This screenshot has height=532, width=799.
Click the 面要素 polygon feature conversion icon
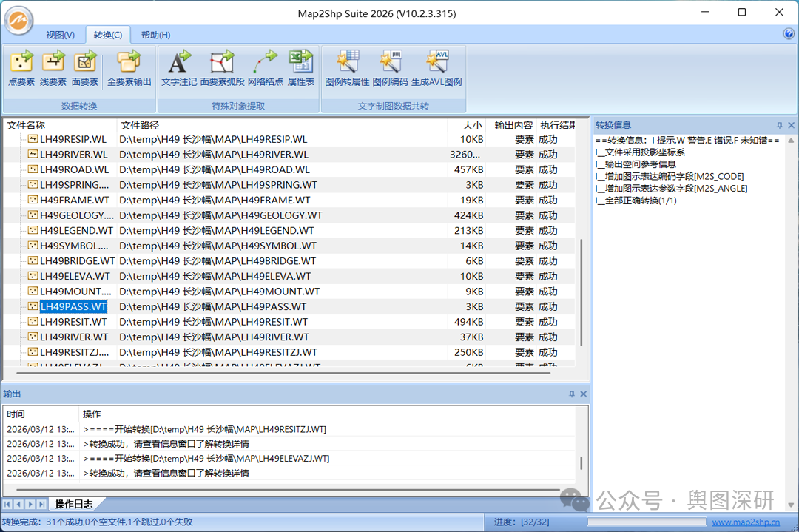(85, 68)
